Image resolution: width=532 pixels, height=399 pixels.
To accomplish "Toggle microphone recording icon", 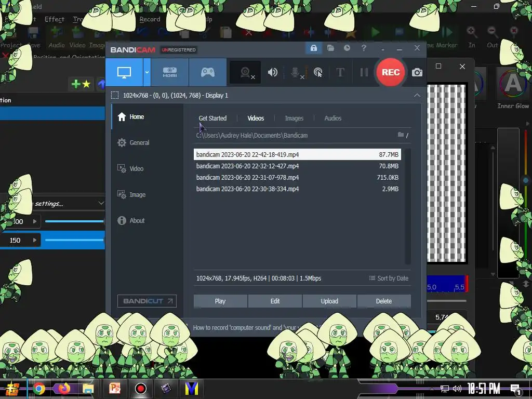I will point(295,72).
